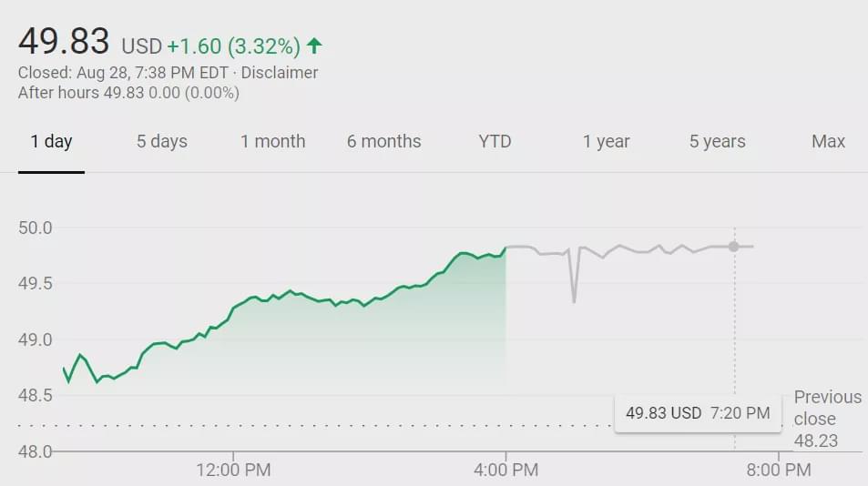Screen dimensions: 868x486
Task: Click the Previous close 48.23 label
Action: point(826,419)
